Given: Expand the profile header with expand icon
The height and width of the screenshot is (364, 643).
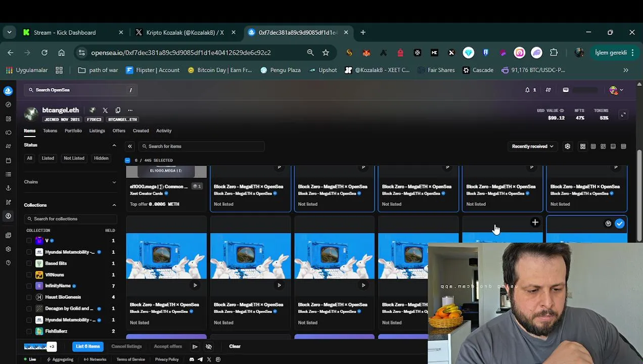Looking at the screenshot, I should pos(623,115).
